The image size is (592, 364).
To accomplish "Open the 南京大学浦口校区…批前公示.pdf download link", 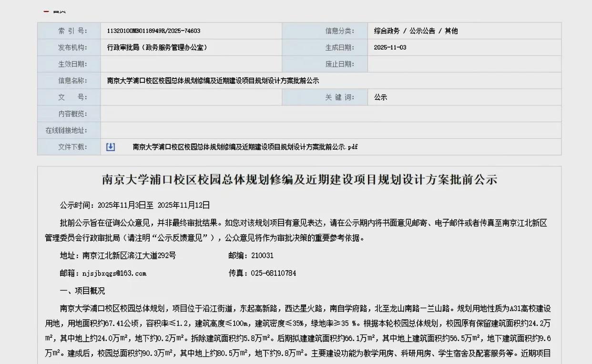I will (245, 147).
